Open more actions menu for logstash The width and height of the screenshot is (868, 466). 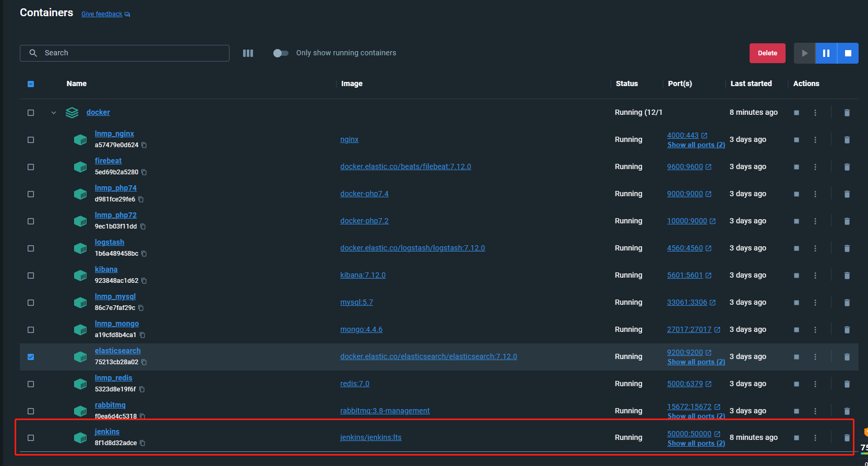(815, 248)
